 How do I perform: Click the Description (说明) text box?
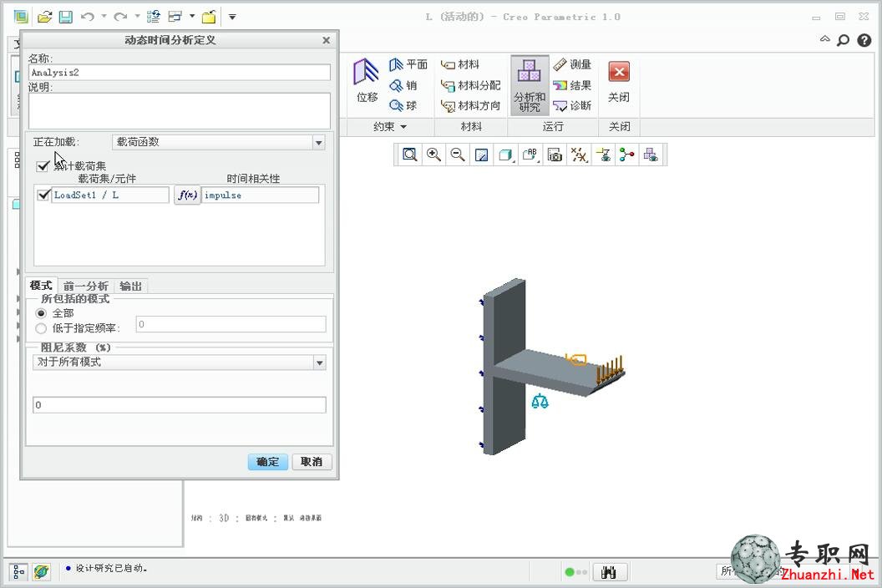[180, 111]
